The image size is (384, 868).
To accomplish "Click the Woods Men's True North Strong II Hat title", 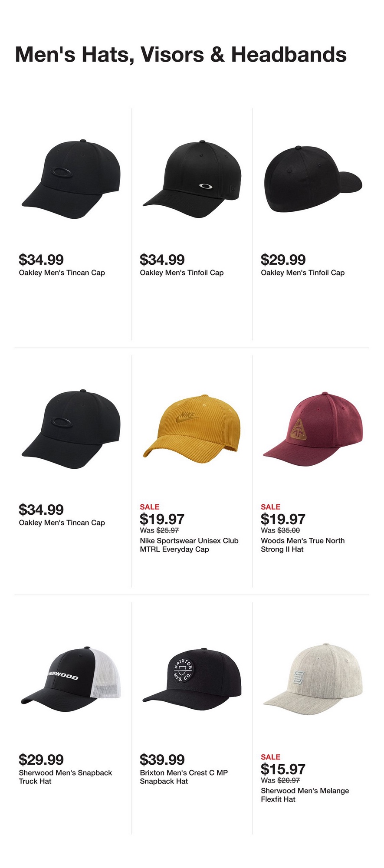I will pyautogui.click(x=303, y=545).
